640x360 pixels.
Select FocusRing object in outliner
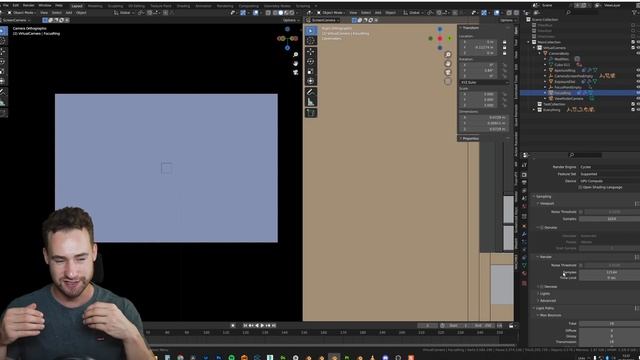point(562,93)
